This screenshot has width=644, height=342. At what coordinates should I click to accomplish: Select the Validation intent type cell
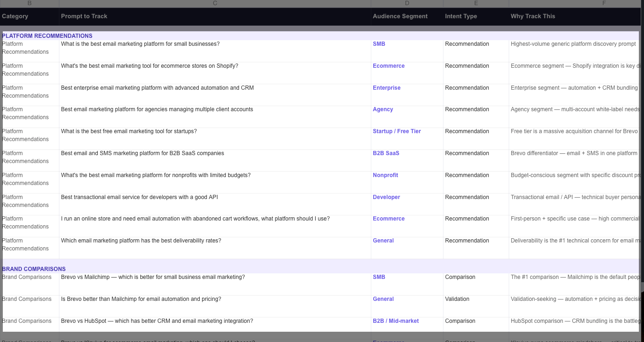[x=476, y=306]
